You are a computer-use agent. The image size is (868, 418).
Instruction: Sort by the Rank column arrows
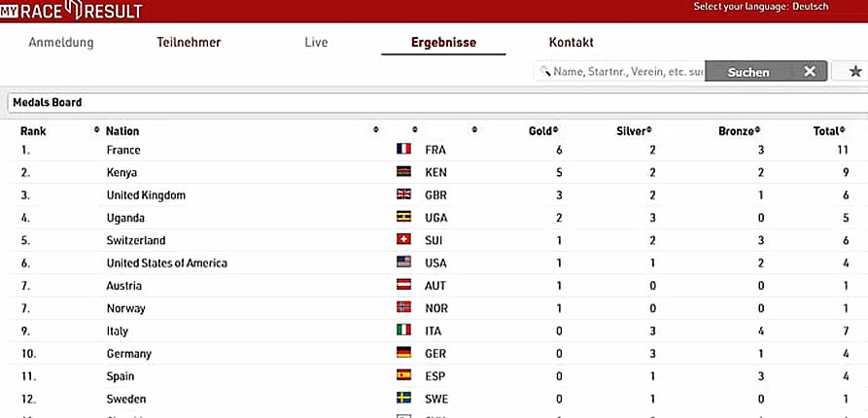pyautogui.click(x=96, y=130)
